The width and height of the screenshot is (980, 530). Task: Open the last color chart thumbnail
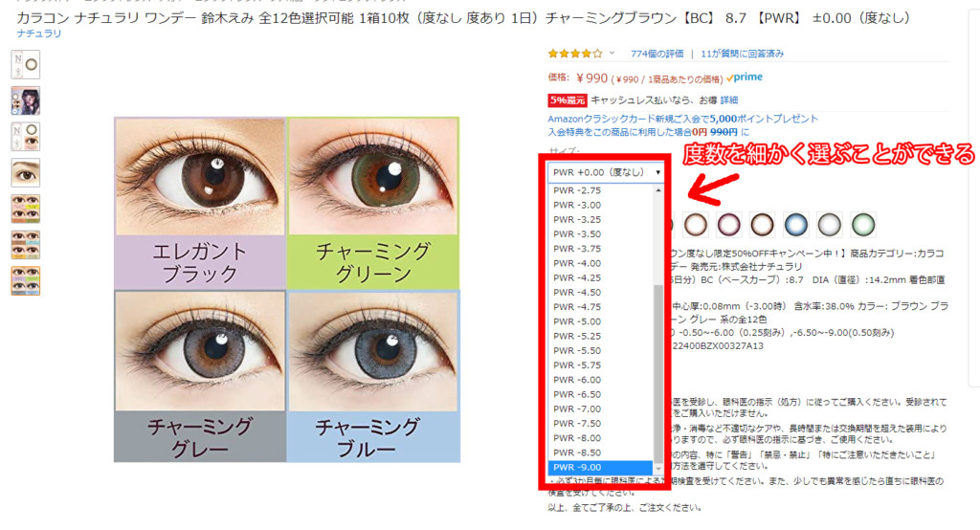(26, 280)
